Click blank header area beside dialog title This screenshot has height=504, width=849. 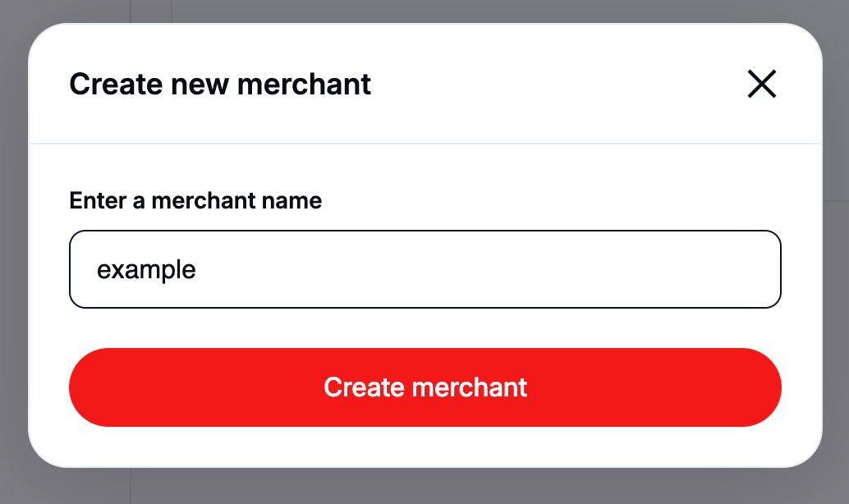[x=558, y=84]
